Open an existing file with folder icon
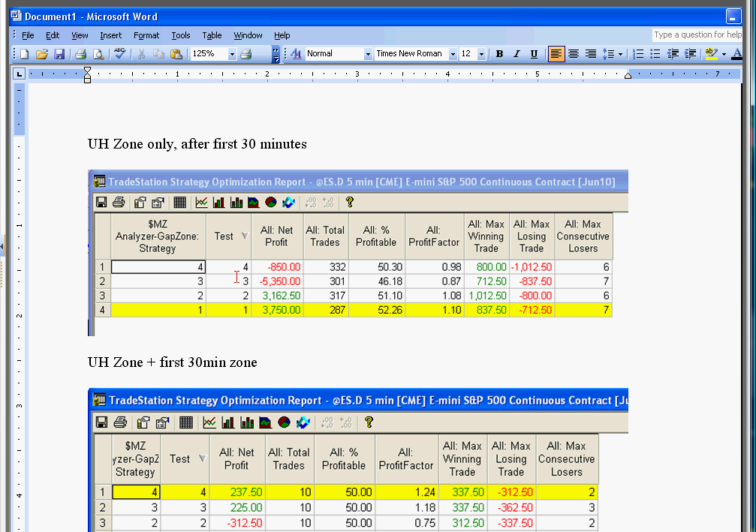 (x=42, y=54)
